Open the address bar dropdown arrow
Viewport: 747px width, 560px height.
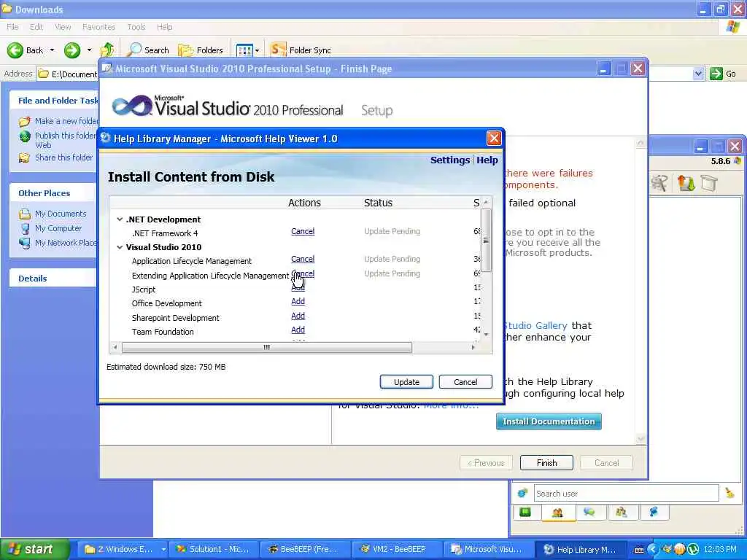698,74
